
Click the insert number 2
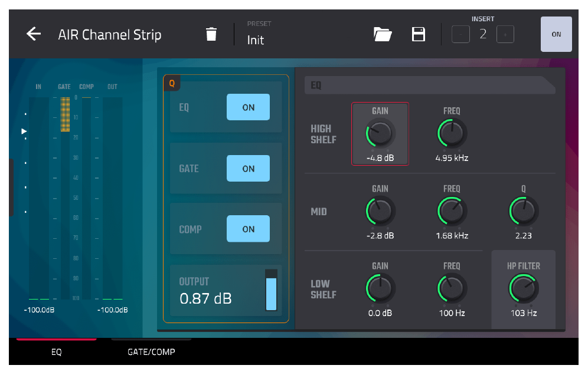[x=483, y=34]
